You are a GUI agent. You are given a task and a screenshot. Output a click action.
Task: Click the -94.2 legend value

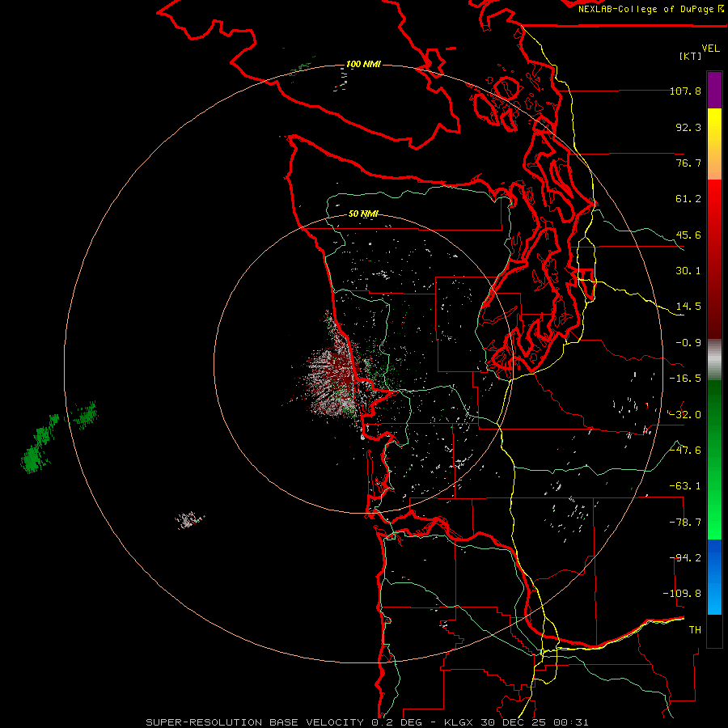[685, 558]
